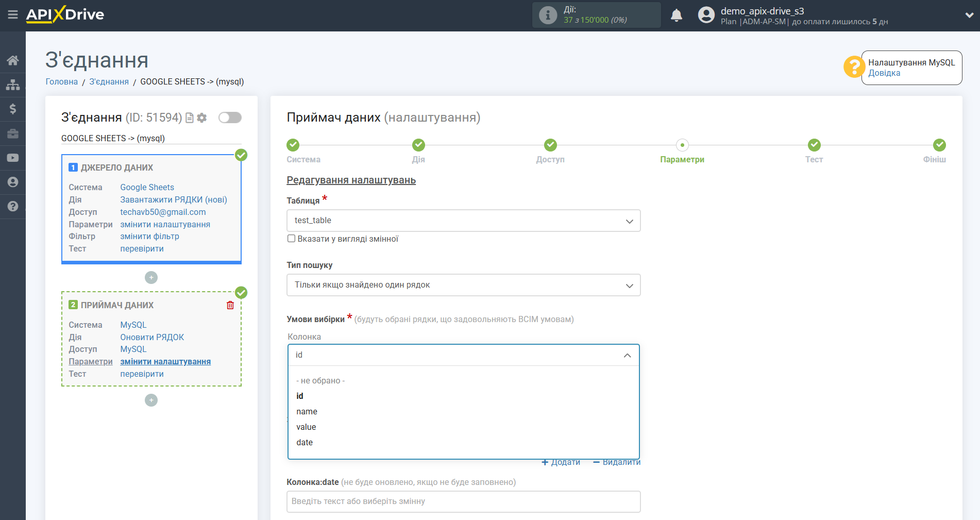Click the actions info icon

click(x=548, y=15)
